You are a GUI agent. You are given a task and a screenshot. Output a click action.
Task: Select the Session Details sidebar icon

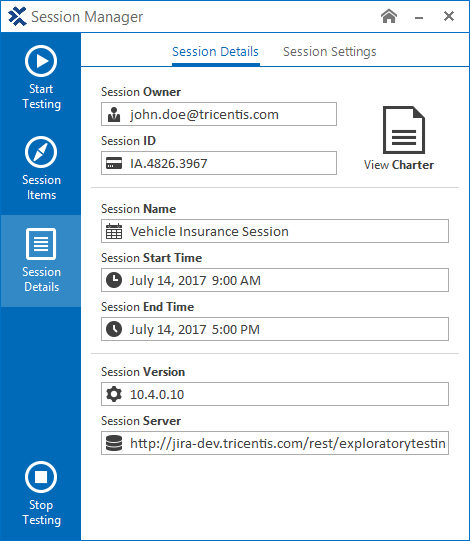tap(41, 244)
